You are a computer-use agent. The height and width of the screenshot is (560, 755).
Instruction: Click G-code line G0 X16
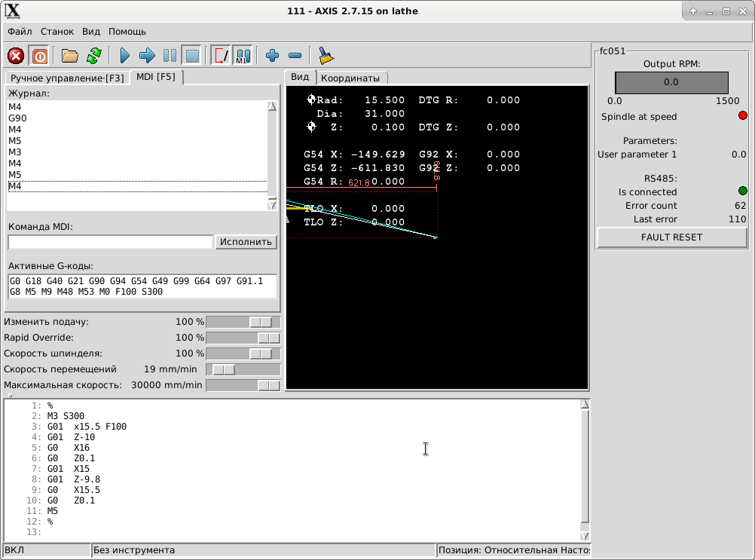69,448
